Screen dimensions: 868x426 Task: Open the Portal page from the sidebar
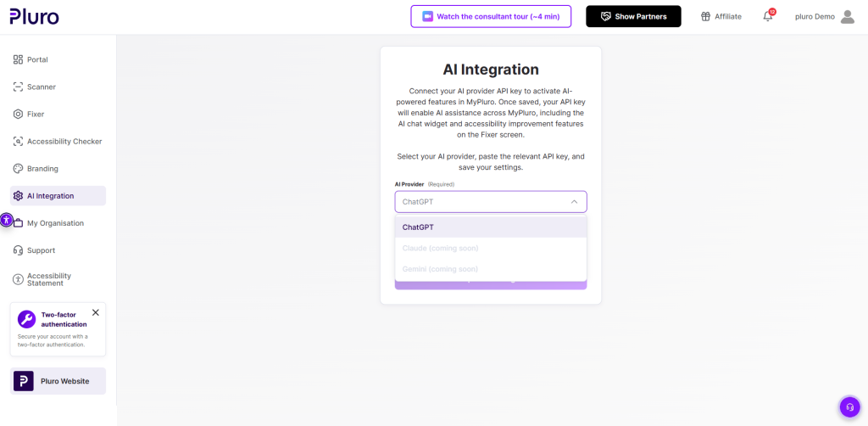click(x=58, y=59)
